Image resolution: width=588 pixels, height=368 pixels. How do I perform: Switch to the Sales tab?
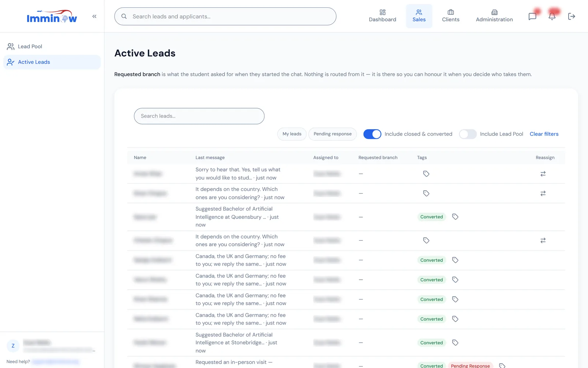419,16
